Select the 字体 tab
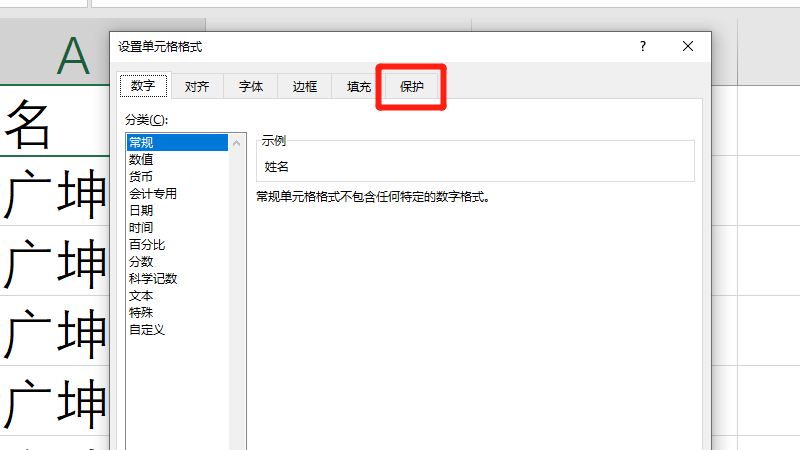Screen dimensions: 800x450 pyautogui.click(x=251, y=87)
